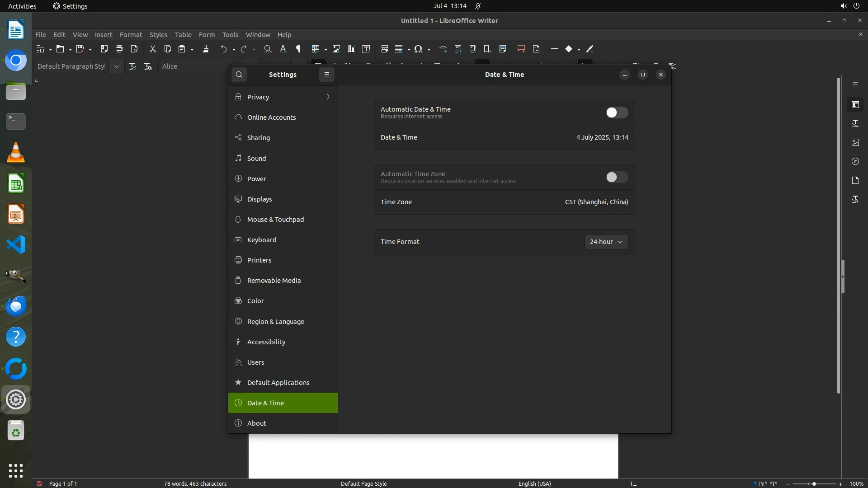The height and width of the screenshot is (488, 868).
Task: Click the Print icon in Writer toolbar
Action: click(119, 49)
